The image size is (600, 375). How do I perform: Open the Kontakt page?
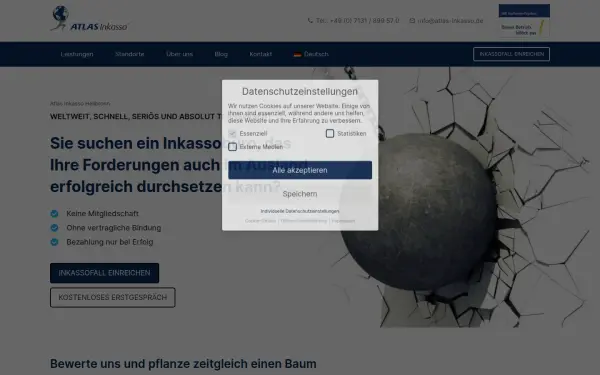pyautogui.click(x=261, y=54)
